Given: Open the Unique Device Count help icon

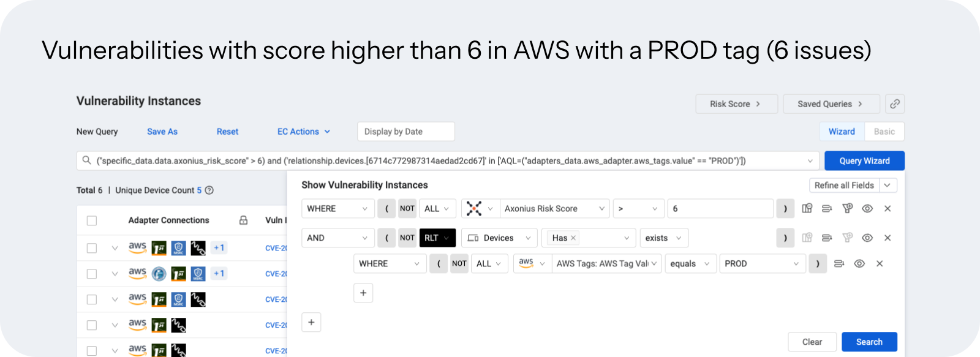Looking at the screenshot, I should pyautogui.click(x=209, y=190).
